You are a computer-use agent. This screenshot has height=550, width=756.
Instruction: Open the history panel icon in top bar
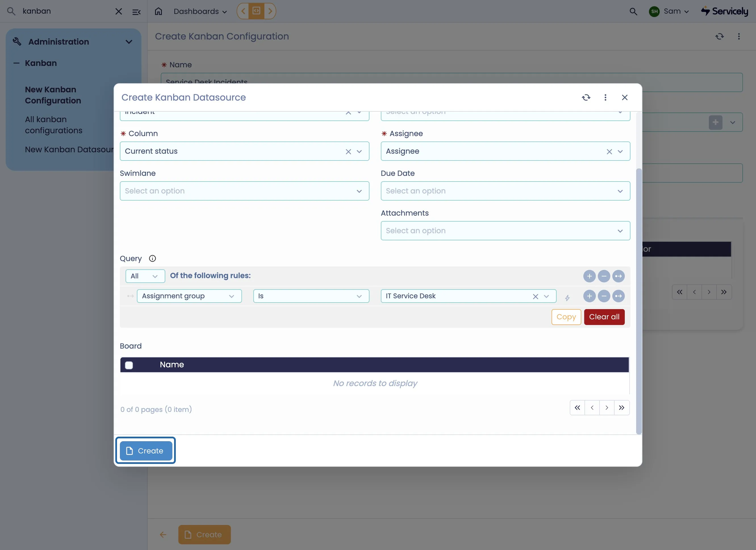(256, 11)
